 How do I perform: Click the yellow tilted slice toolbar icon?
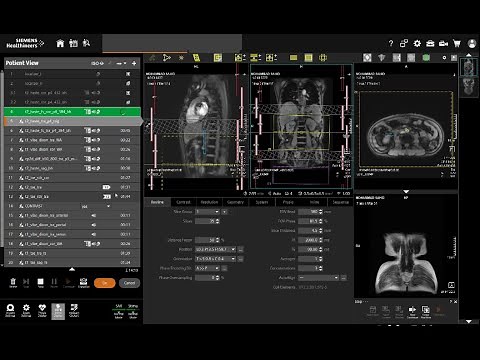pos(197,58)
